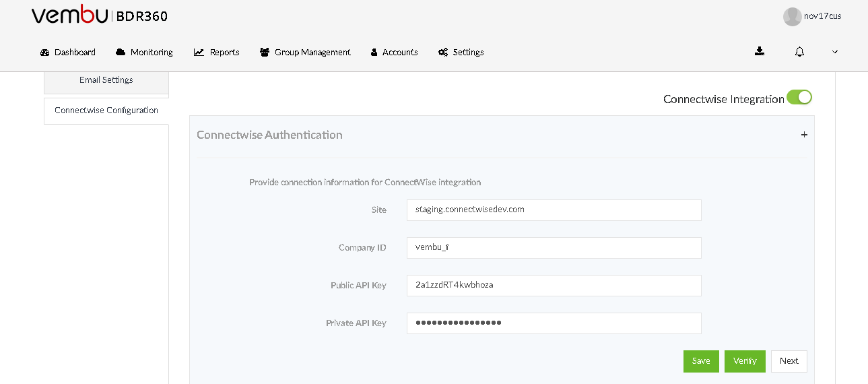Open the nov17cus user avatar
The image size is (868, 384).
click(x=792, y=16)
